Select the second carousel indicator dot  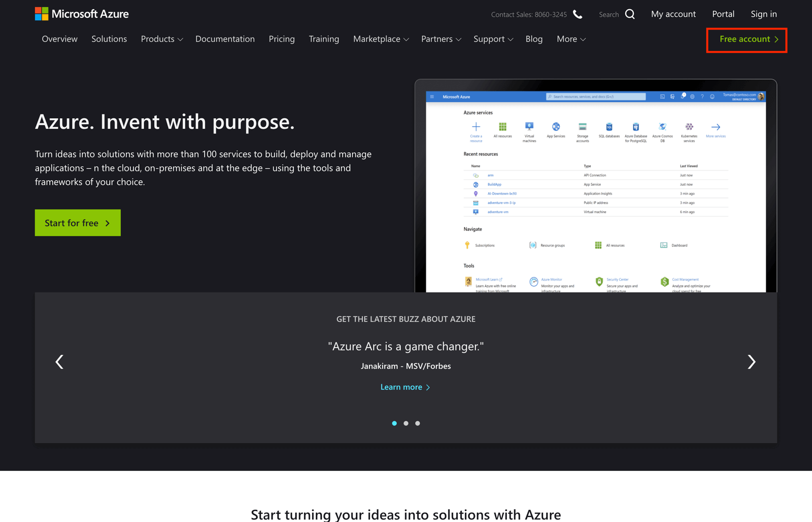point(406,423)
